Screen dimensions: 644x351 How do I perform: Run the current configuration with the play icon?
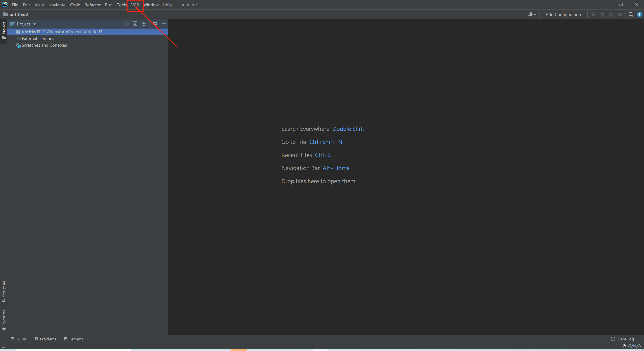coord(594,14)
